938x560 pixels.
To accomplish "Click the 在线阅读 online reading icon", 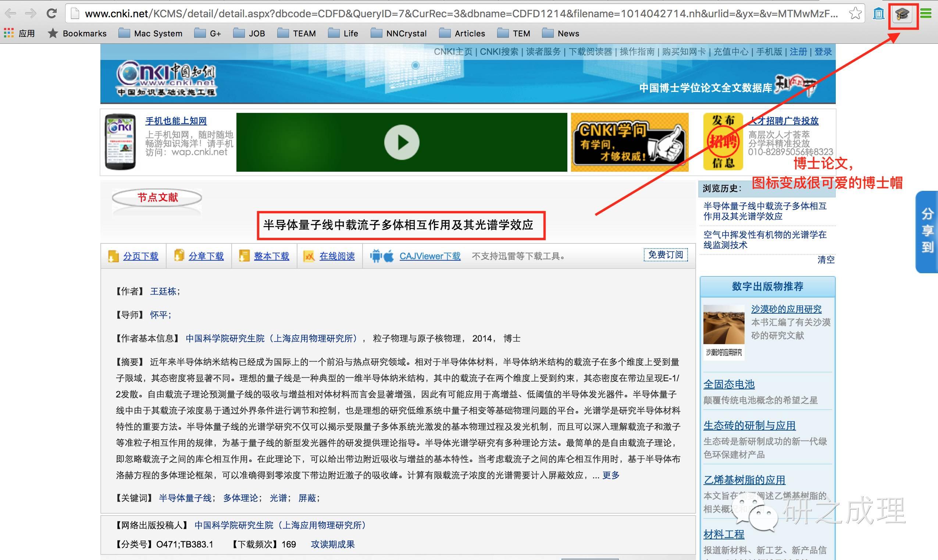I will coord(309,256).
